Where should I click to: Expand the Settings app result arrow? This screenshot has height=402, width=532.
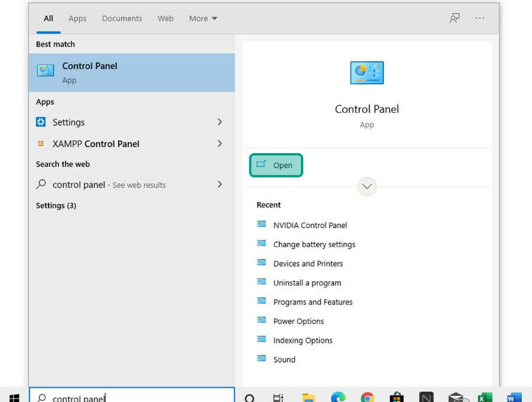[x=219, y=122]
